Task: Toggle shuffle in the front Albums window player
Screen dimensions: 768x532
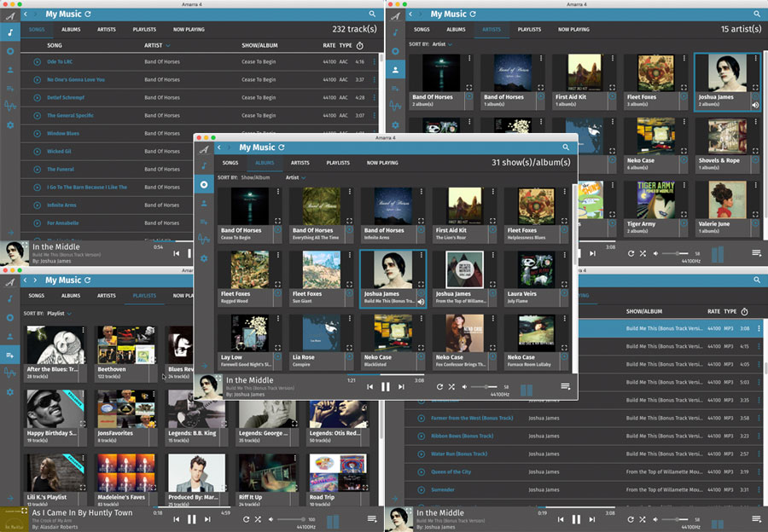Action: [x=451, y=387]
